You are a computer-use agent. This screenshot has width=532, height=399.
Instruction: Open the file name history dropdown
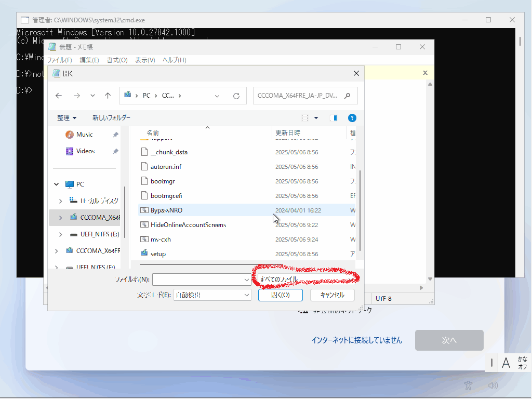coord(247,280)
